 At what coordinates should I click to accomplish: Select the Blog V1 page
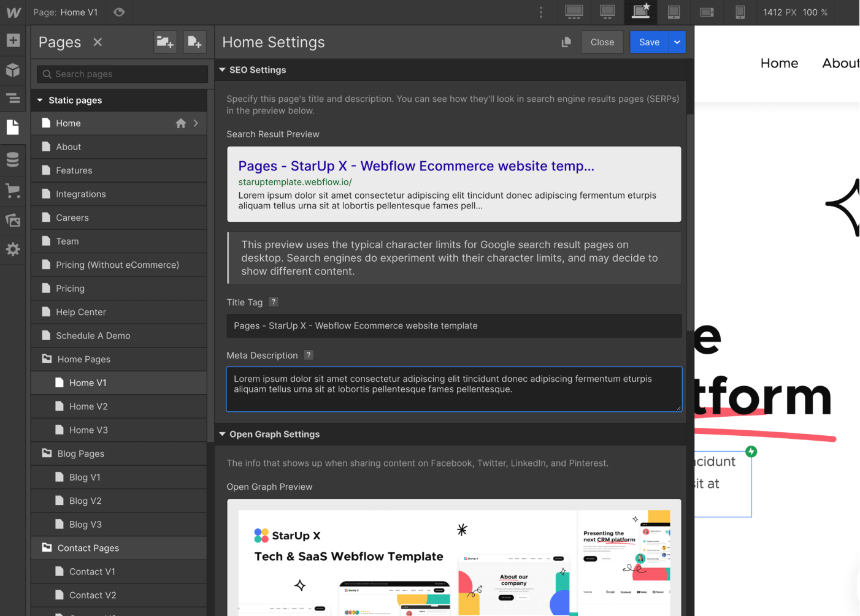coord(119,477)
